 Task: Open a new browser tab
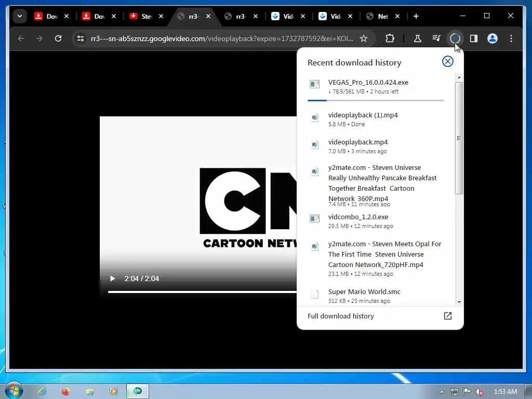[416, 16]
